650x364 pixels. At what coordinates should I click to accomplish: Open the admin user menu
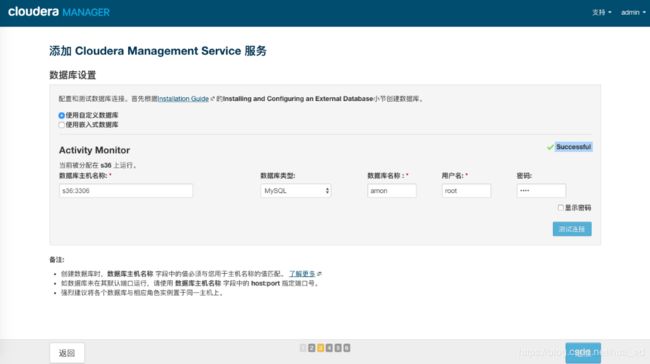[633, 12]
